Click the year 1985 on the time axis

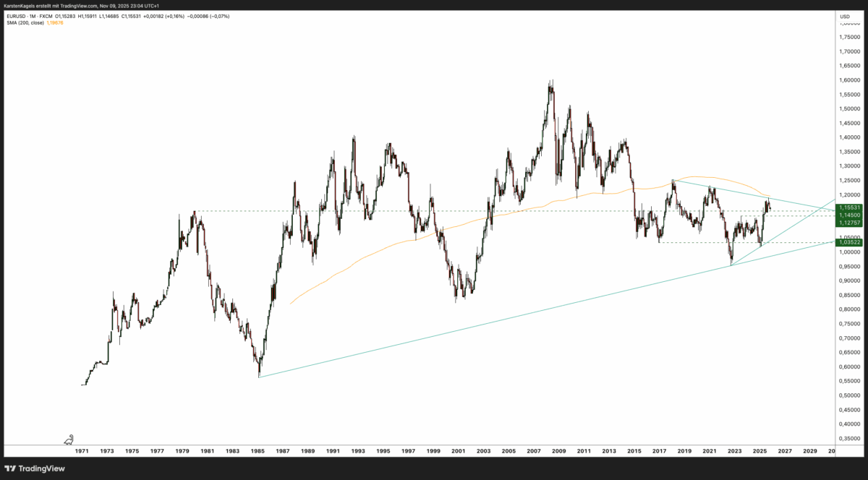click(x=258, y=450)
